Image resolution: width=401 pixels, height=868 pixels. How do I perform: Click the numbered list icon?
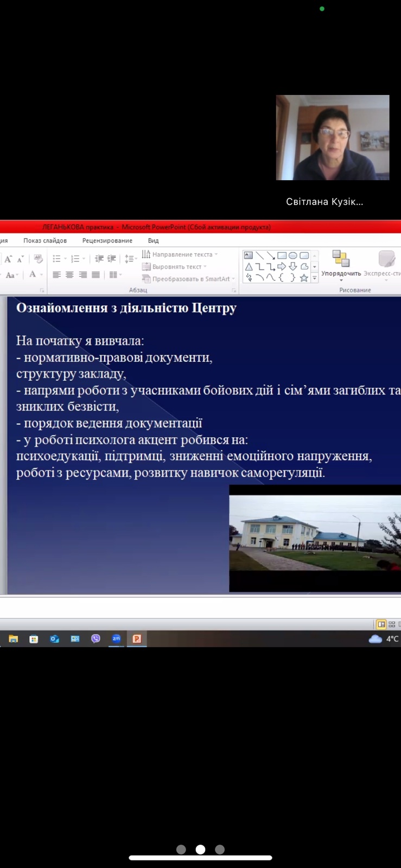point(75,259)
